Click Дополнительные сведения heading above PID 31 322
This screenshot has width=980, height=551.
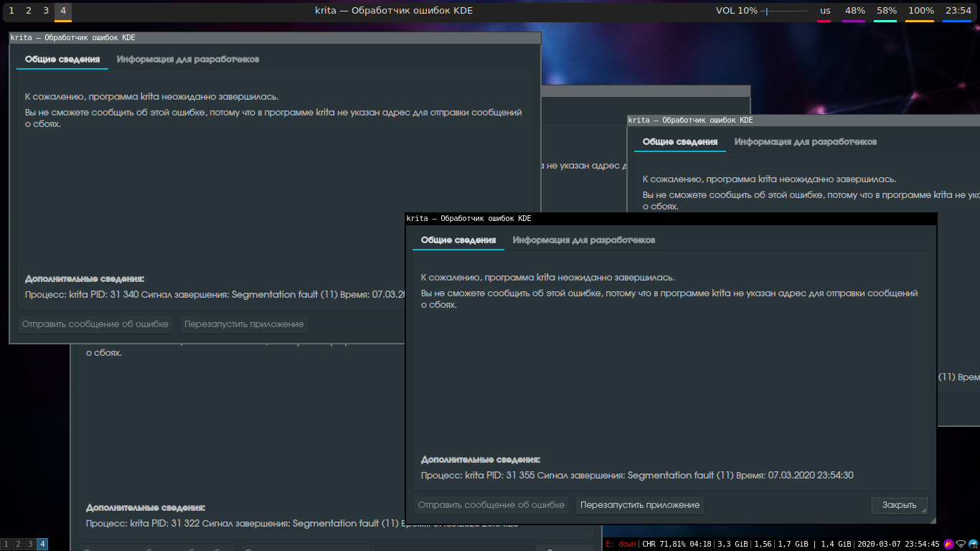click(x=146, y=507)
